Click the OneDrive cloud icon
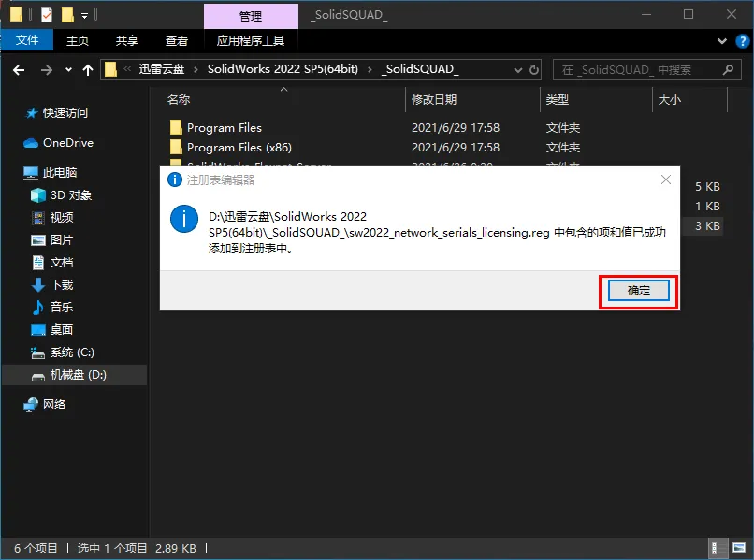 (x=31, y=143)
